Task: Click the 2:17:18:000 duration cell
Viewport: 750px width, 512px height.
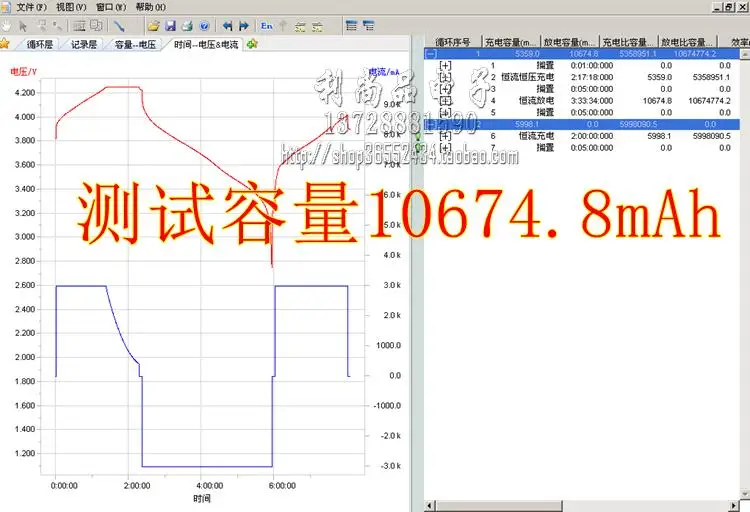Action: click(x=592, y=77)
